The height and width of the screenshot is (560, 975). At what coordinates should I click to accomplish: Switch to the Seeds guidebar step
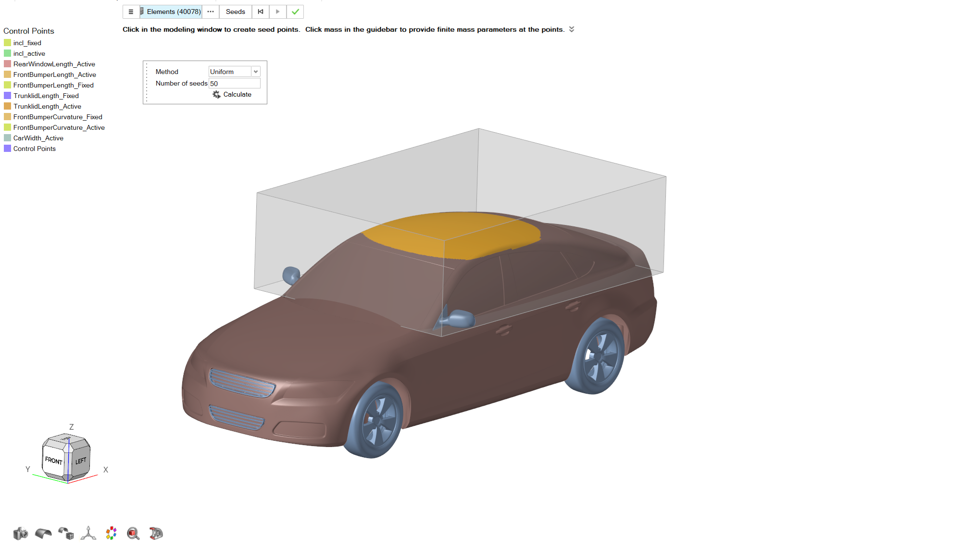(235, 12)
